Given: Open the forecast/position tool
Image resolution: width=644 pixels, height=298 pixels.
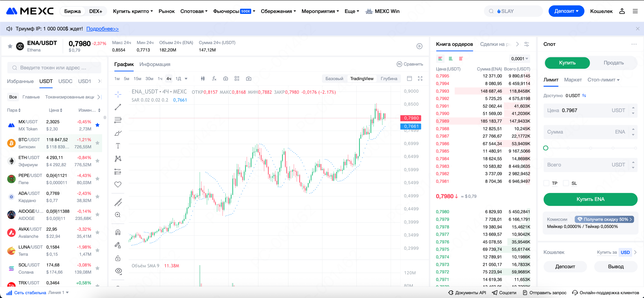Looking at the screenshot, I should tap(118, 172).
